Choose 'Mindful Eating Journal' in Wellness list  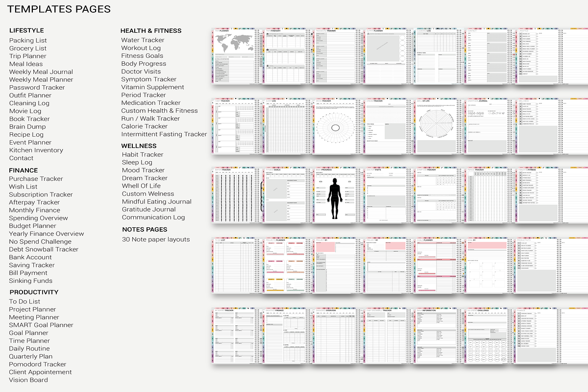pos(157,201)
